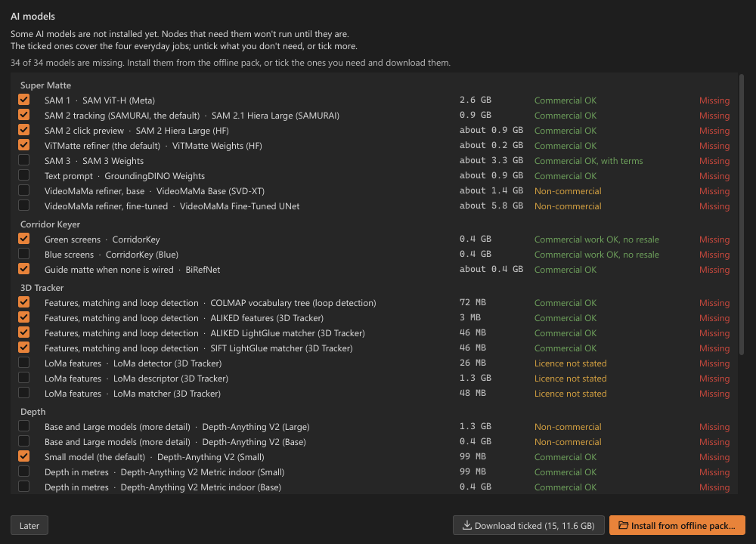Viewport: 756px width, 544px height.
Task: Click Download ticked (15, 11.6 GB)
Action: 528,526
